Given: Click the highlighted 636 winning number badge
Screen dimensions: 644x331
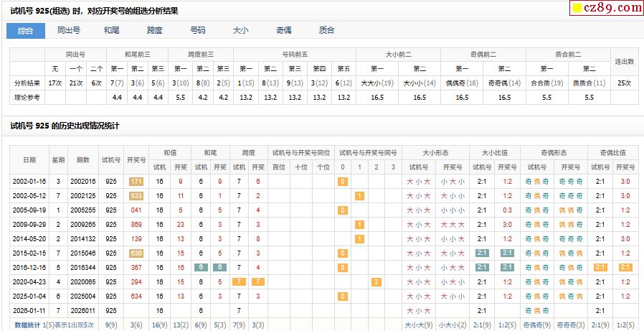Looking at the screenshot, I should pyautogui.click(x=136, y=253).
